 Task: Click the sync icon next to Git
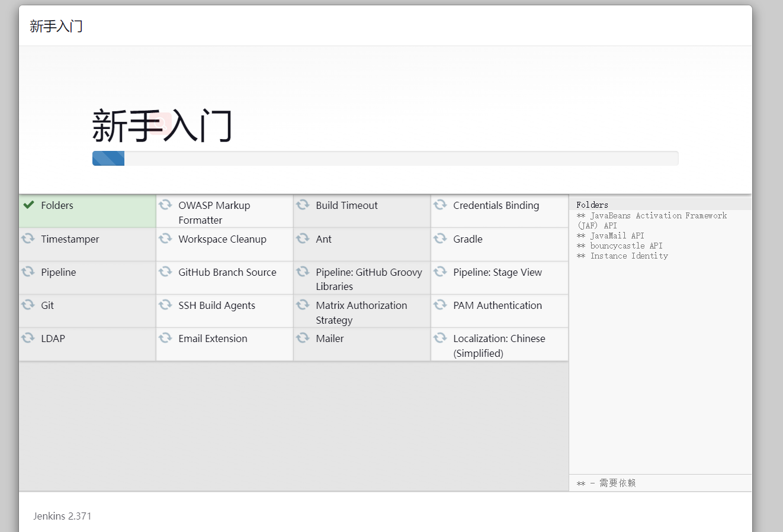point(28,305)
